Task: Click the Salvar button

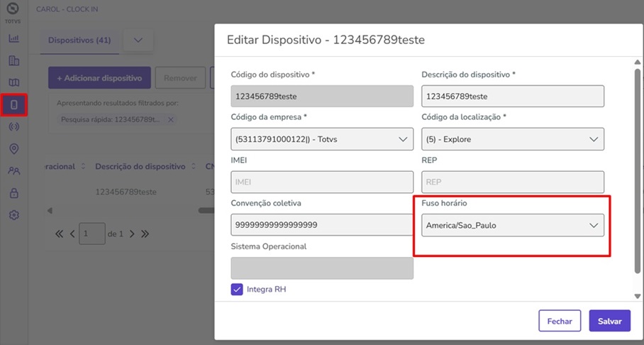Action: (609, 321)
